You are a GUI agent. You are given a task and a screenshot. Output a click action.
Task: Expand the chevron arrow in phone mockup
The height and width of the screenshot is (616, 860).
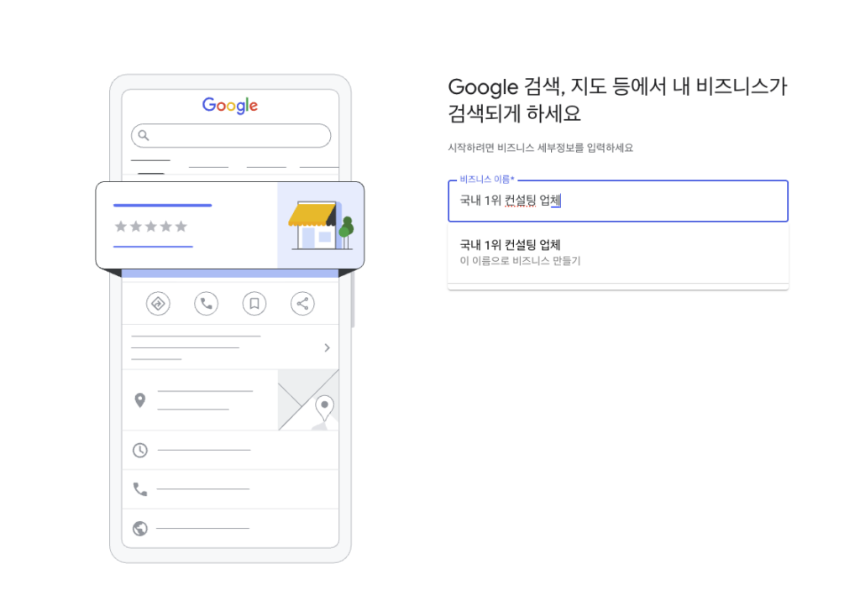[x=327, y=347]
